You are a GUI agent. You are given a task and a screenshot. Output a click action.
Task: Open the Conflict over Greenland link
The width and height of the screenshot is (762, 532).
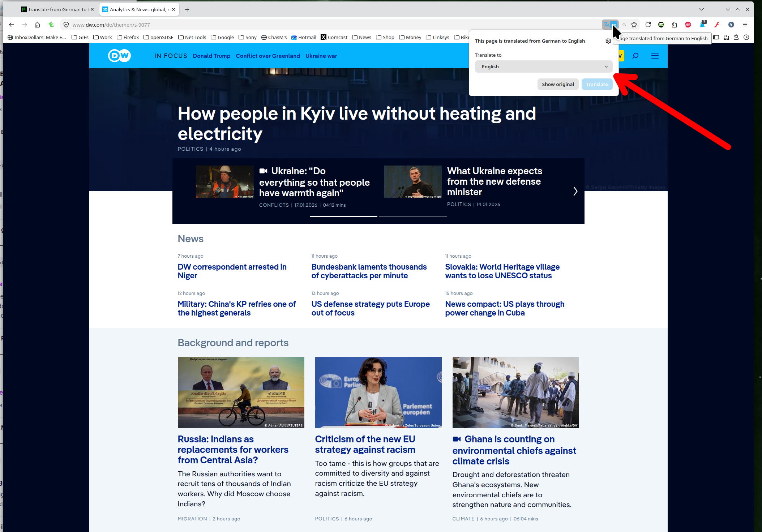coord(267,56)
